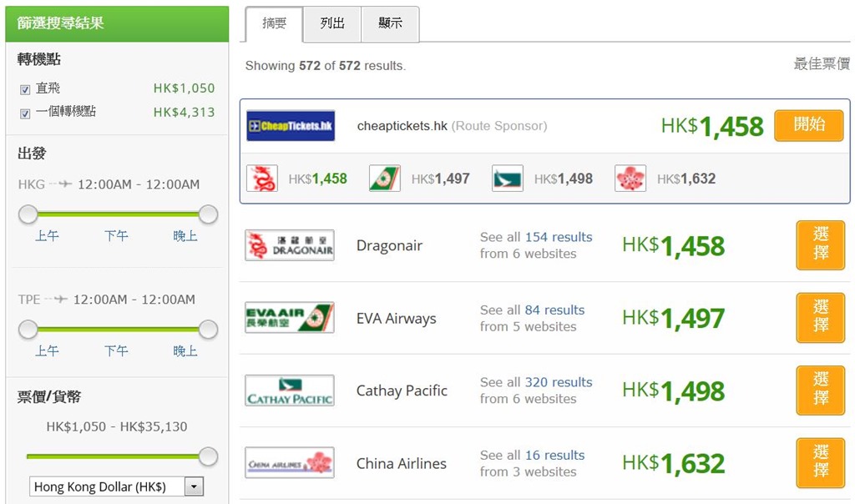This screenshot has height=504, width=855.
Task: Click 下午 under HKG departure slider
Action: (x=116, y=236)
